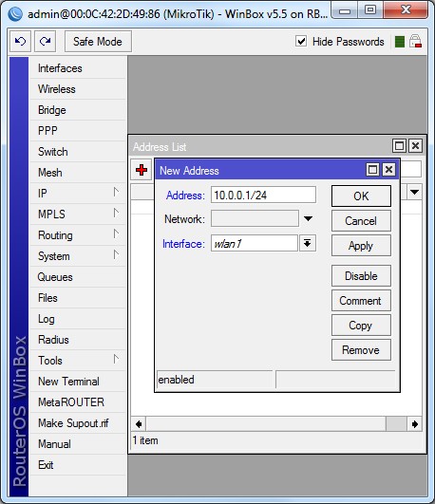Screen dimensions: 435x504
Task: Click left arrow of horizontal scrollbar
Action: point(139,424)
